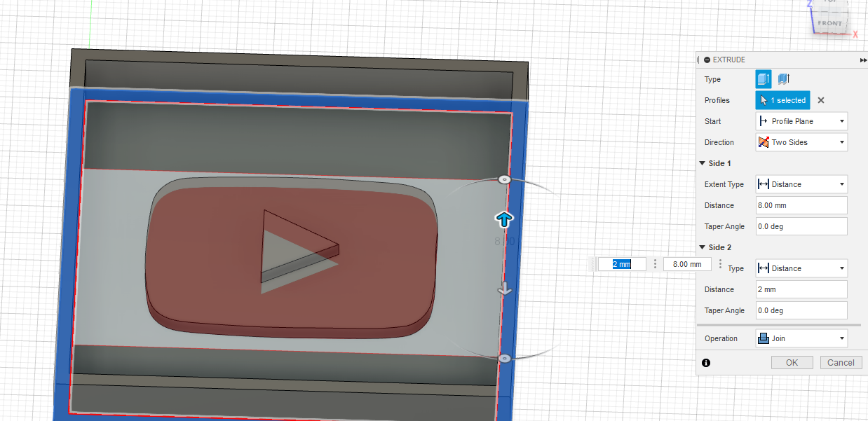
Task: Cancel the Extrude dialog
Action: point(841,362)
